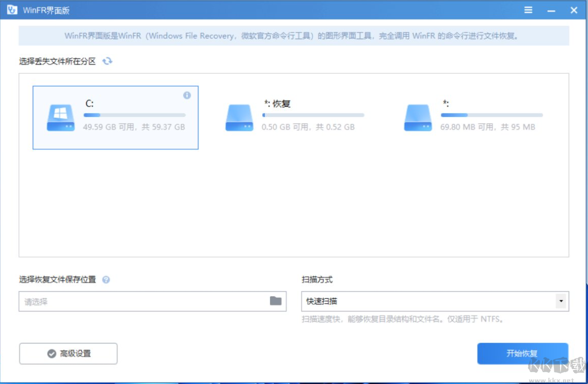Refresh the partition list
Screen dimensions: 588x384
(107, 61)
